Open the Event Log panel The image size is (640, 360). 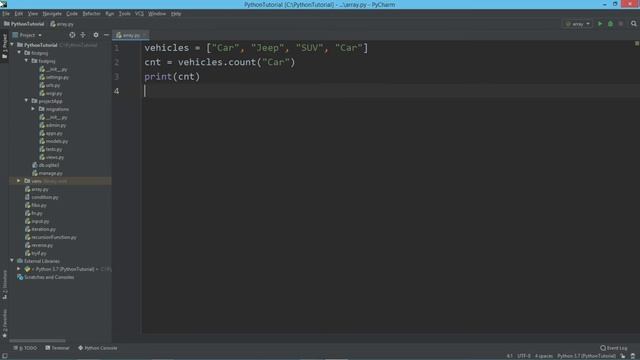pos(613,348)
